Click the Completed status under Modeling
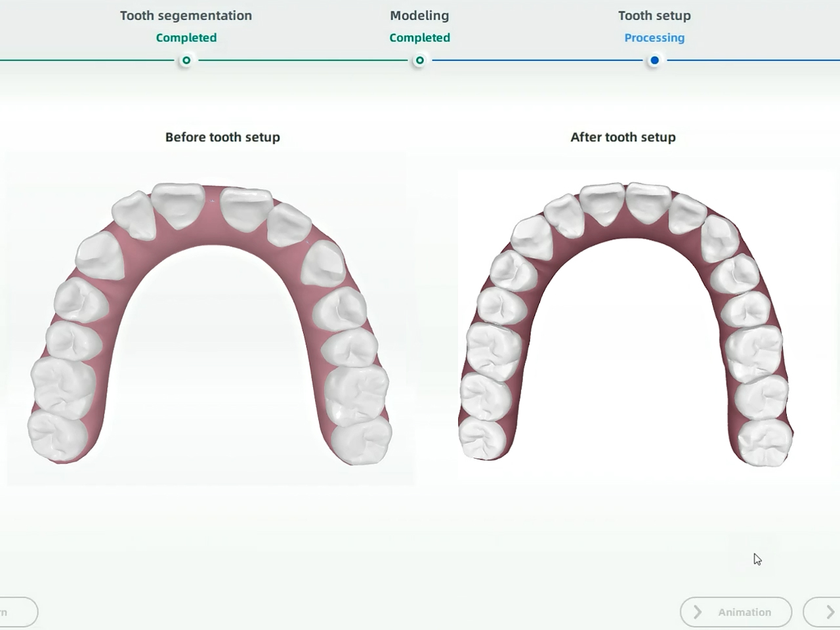The image size is (840, 630). point(419,38)
